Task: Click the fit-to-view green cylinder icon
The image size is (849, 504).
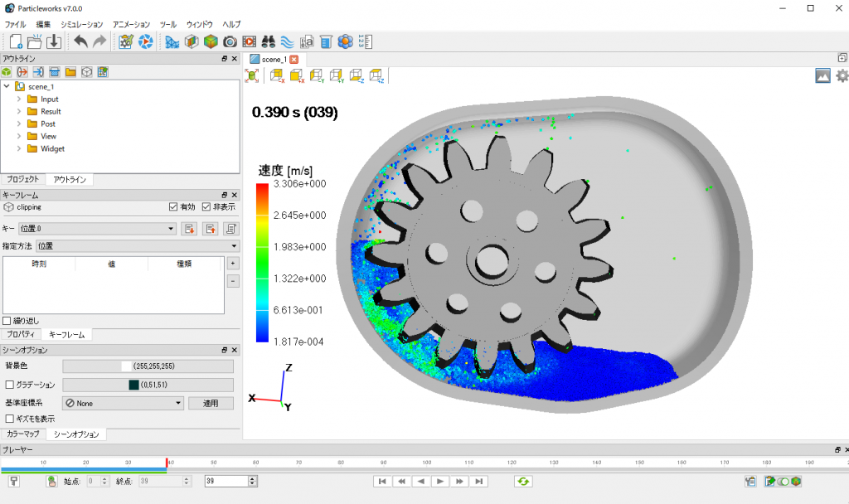Action: (x=252, y=75)
